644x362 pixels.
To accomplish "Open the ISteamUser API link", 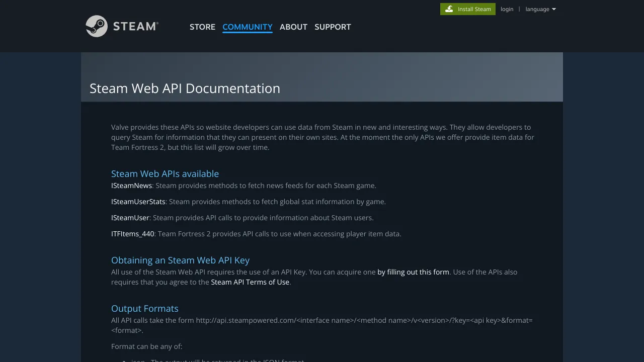I will point(130,218).
